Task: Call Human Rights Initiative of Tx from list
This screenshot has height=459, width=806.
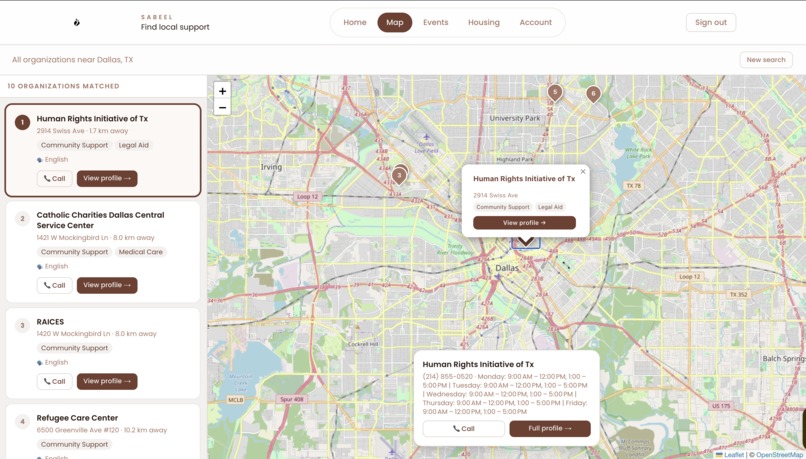Action: 54,178
